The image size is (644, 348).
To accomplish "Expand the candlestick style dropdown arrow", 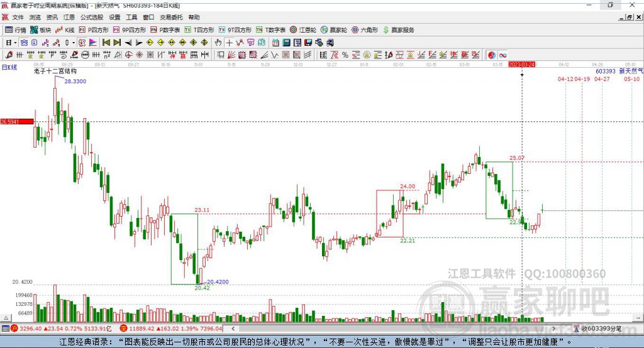I will click(74, 43).
